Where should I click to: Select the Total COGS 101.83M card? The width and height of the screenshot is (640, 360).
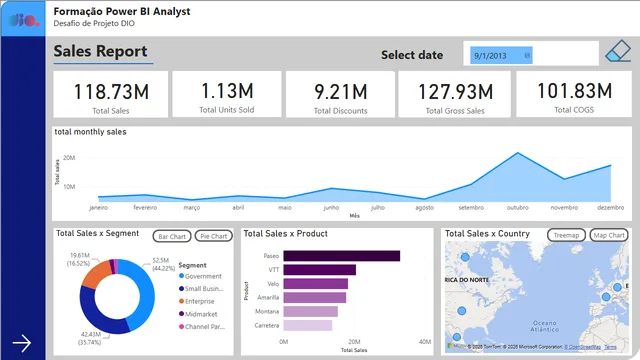[x=574, y=94]
